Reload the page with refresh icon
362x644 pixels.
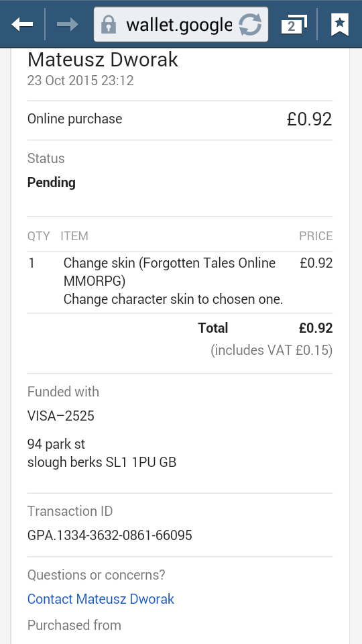250,25
